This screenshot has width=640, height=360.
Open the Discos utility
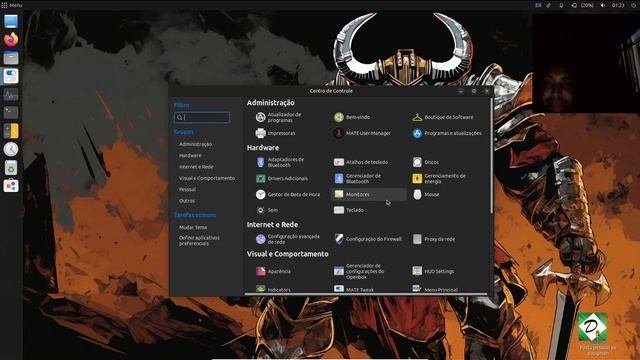(x=426, y=162)
